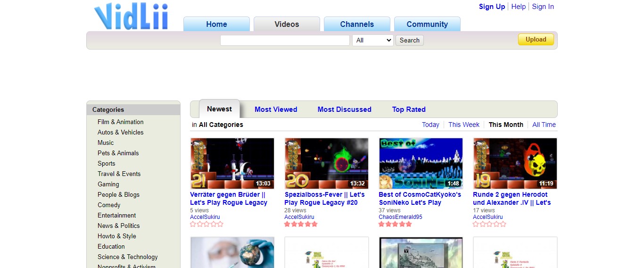Show the Top Rated tab
This screenshot has width=644, height=268.
pos(409,109)
